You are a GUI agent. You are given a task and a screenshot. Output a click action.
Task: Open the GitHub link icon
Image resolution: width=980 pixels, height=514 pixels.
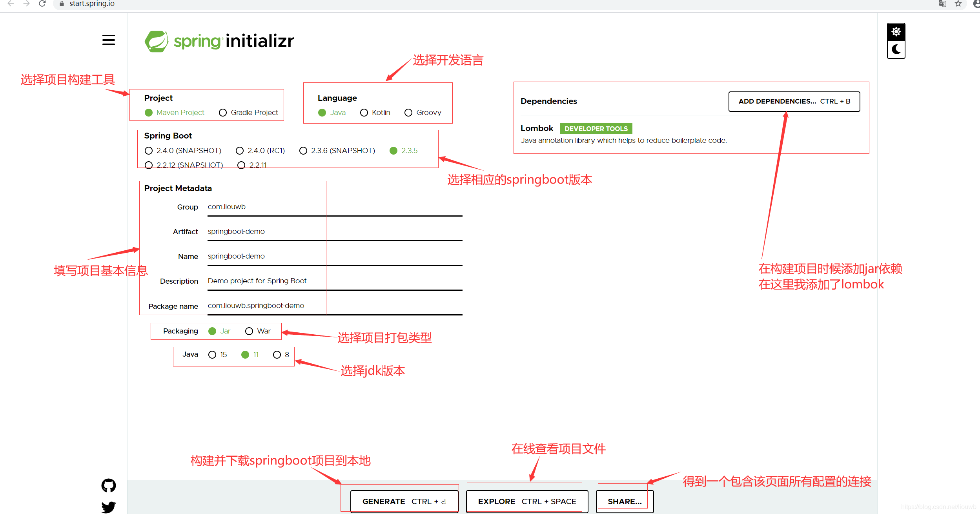109,485
